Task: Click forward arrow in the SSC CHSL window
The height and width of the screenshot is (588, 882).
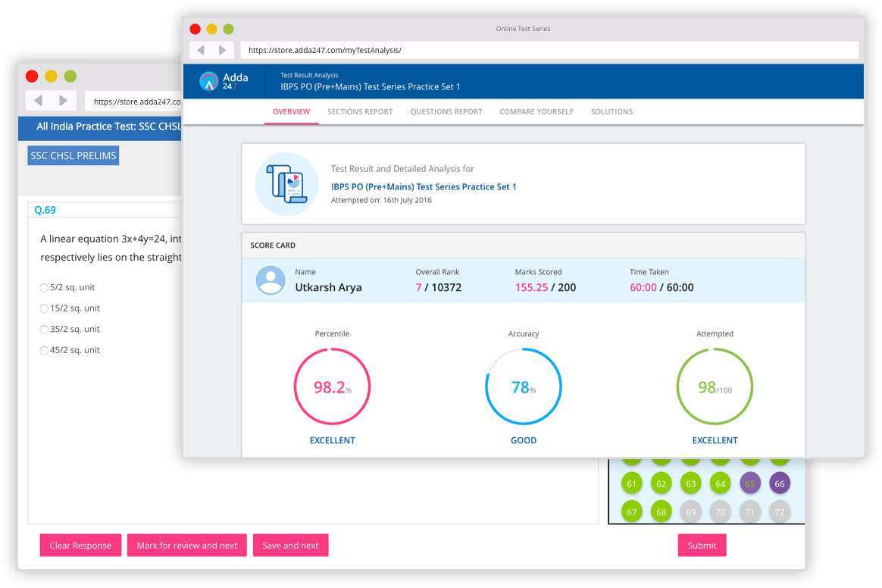Action: coord(64,101)
